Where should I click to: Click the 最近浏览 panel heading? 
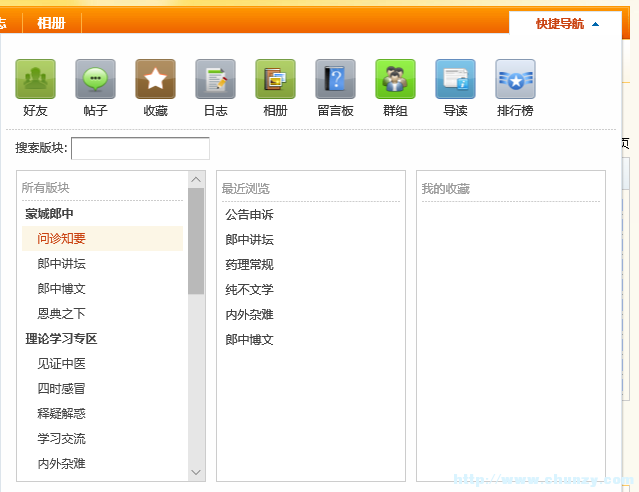pyautogui.click(x=246, y=189)
